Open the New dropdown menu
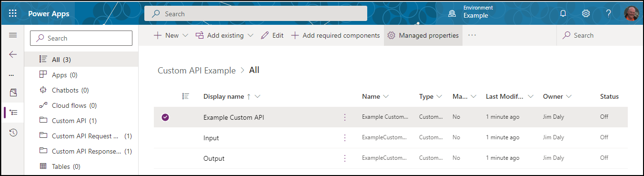The height and width of the screenshot is (176, 644). point(171,35)
